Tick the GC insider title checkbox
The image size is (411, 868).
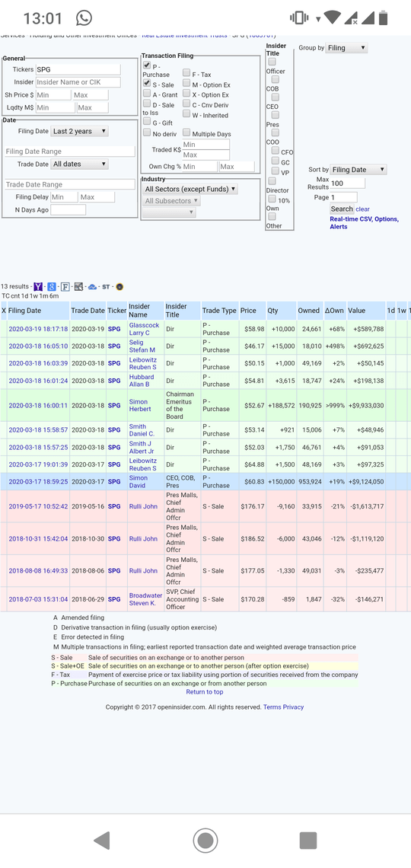coord(275,161)
